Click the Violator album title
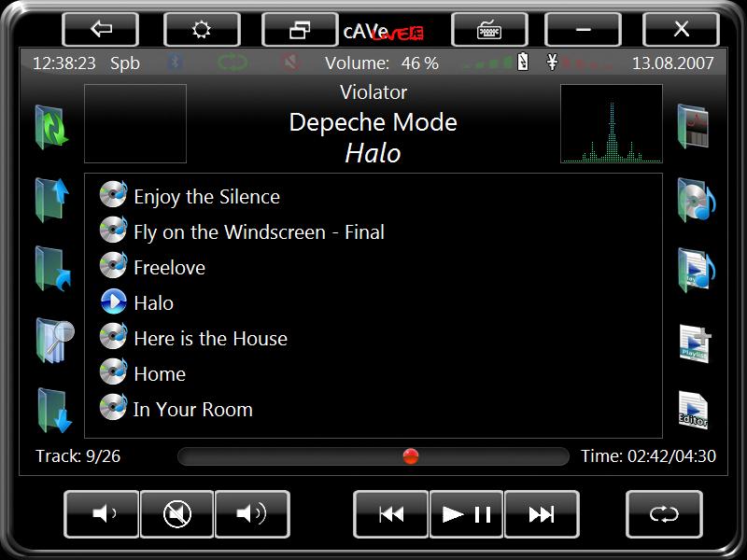 click(x=373, y=92)
